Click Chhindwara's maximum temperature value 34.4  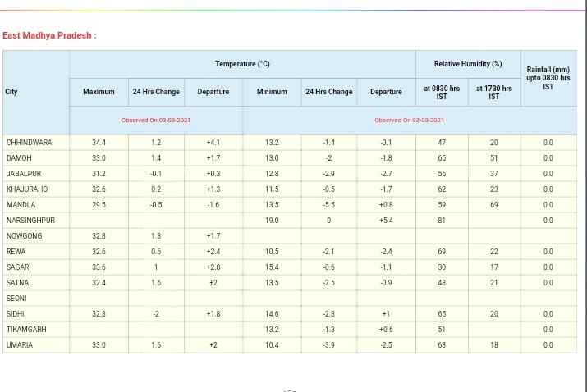pyautogui.click(x=99, y=143)
